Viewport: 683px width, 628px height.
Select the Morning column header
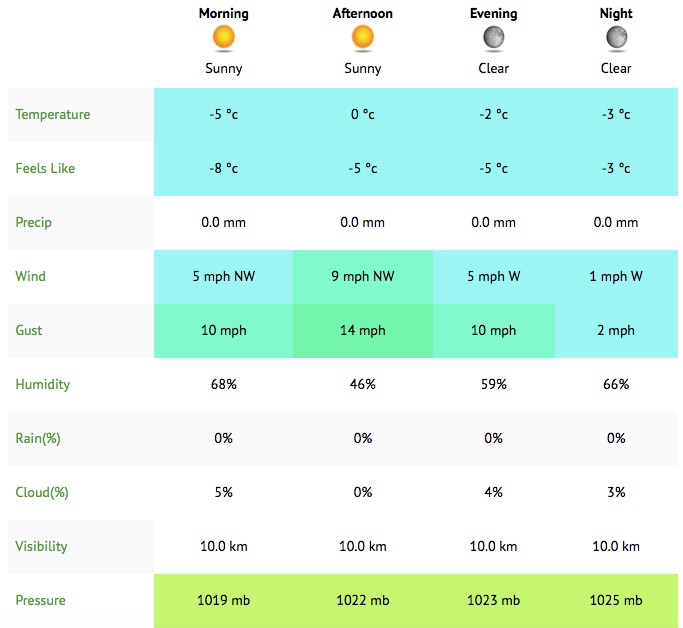tap(224, 14)
